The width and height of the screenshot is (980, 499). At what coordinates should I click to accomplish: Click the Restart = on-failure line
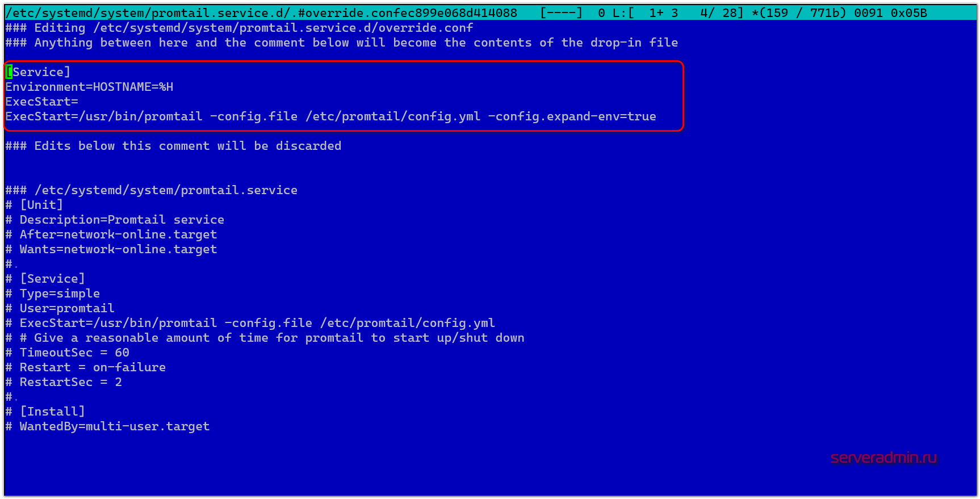click(x=93, y=367)
